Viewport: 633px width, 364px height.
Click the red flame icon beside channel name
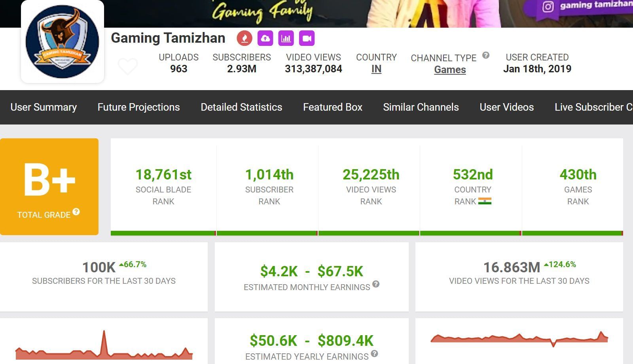pyautogui.click(x=244, y=38)
